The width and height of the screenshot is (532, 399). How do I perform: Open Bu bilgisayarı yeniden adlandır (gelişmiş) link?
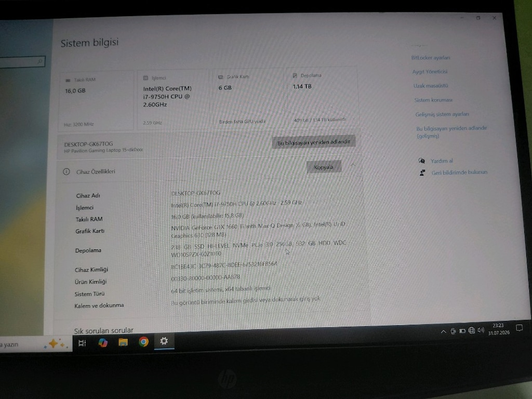pyautogui.click(x=451, y=132)
